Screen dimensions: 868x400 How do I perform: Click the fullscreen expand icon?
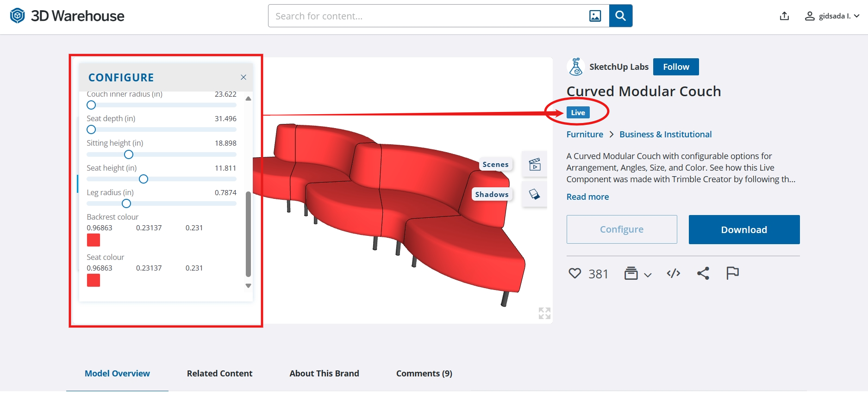[x=544, y=313]
